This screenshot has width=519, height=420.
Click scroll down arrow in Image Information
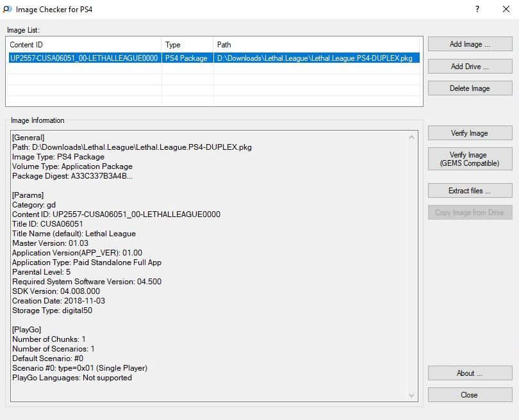tap(411, 395)
